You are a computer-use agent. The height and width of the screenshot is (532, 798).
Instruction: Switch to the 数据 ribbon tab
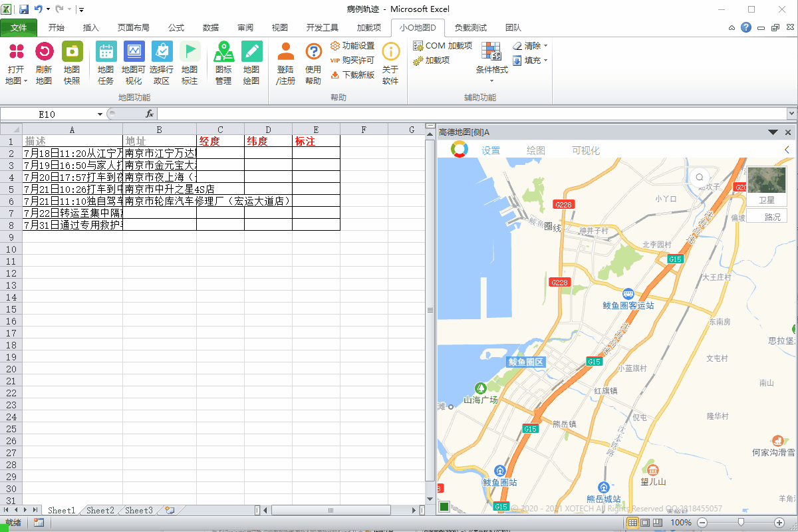click(x=211, y=28)
